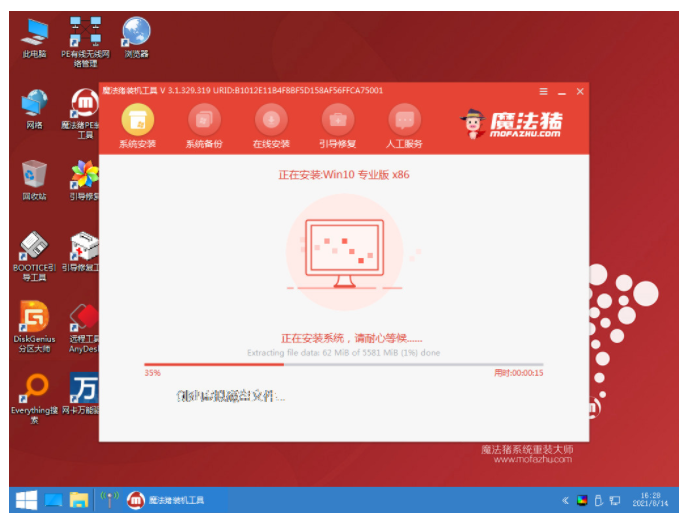
Task: Close the 魔法猪装机工具 window
Action: [580, 91]
